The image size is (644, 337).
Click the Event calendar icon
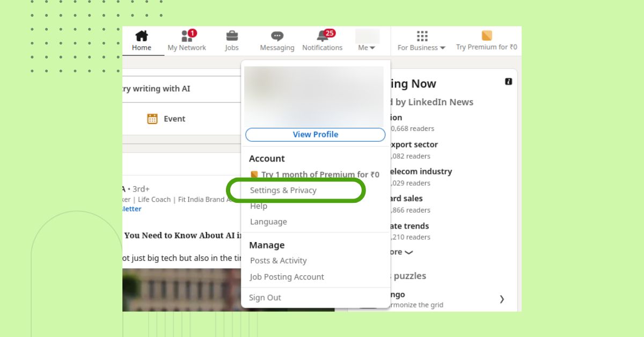(152, 119)
